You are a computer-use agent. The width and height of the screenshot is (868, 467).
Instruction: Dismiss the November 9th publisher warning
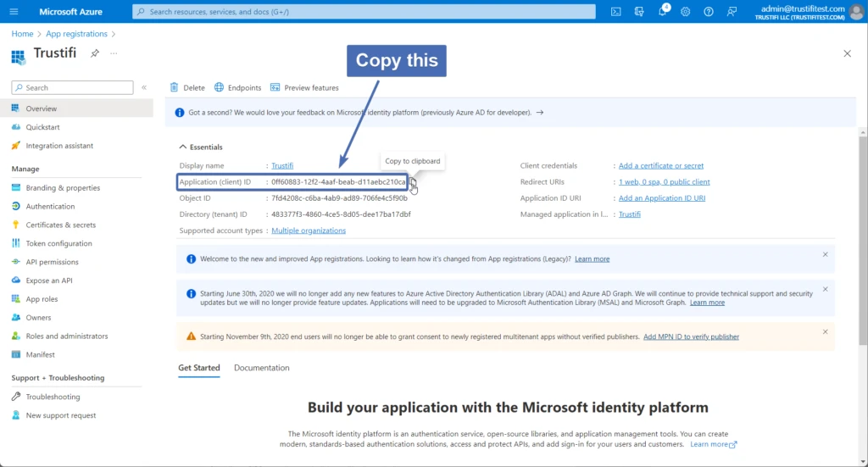pos(825,332)
